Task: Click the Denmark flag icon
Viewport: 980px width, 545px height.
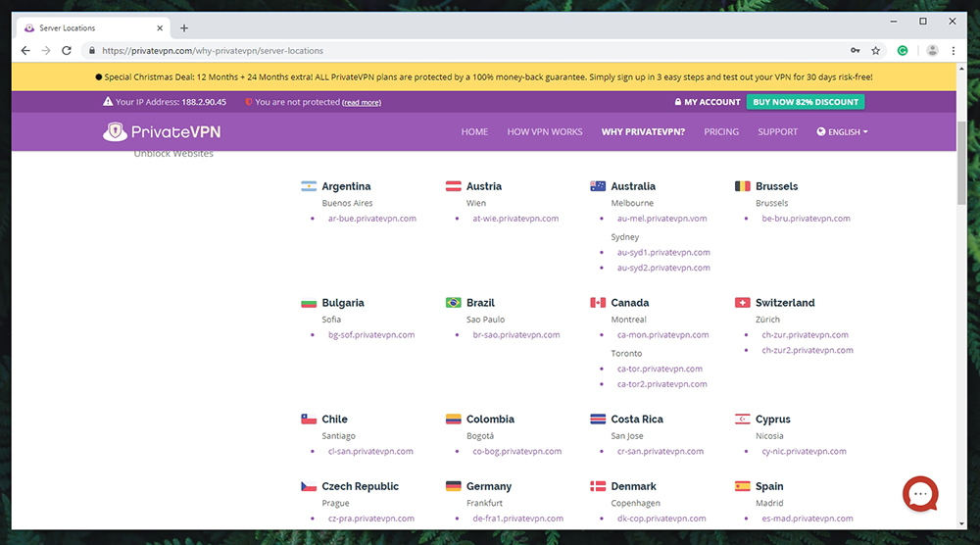Action: [598, 486]
